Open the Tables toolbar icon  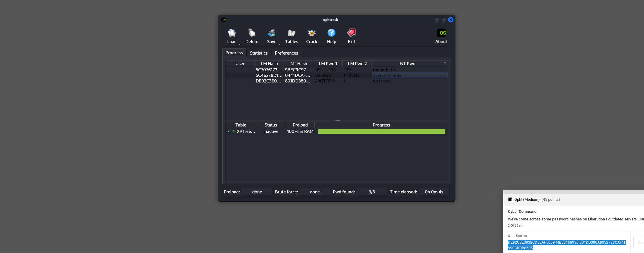(292, 33)
